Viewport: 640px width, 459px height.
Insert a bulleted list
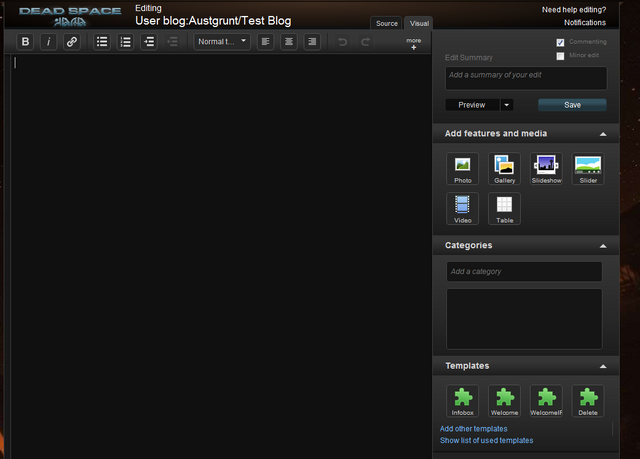pyautogui.click(x=102, y=42)
